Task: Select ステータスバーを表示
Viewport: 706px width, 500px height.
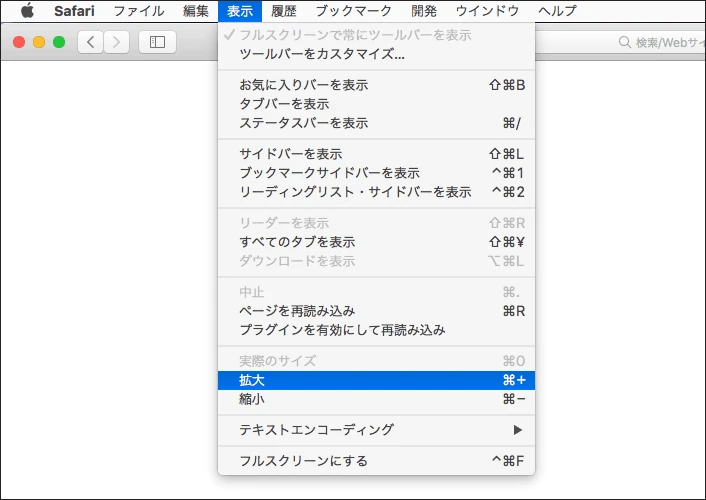Action: (x=376, y=123)
